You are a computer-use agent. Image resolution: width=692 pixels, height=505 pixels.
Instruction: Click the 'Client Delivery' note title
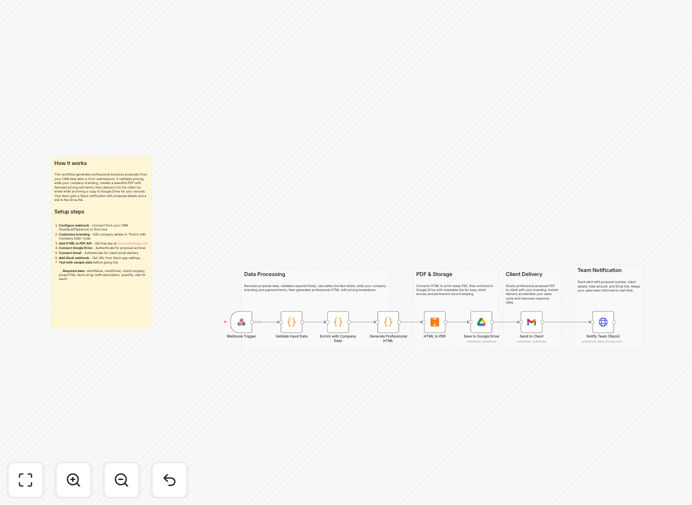coord(524,274)
